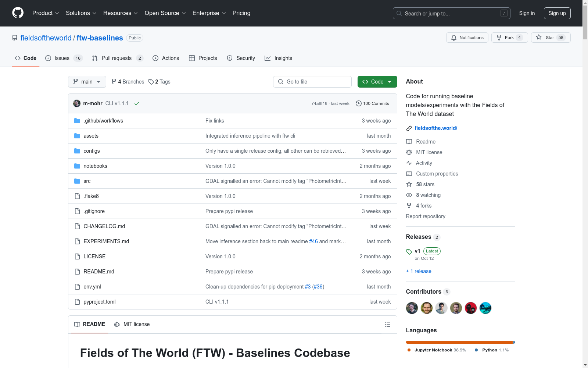This screenshot has width=588, height=368.
Task: Switch to the Projects tab
Action: point(203,58)
